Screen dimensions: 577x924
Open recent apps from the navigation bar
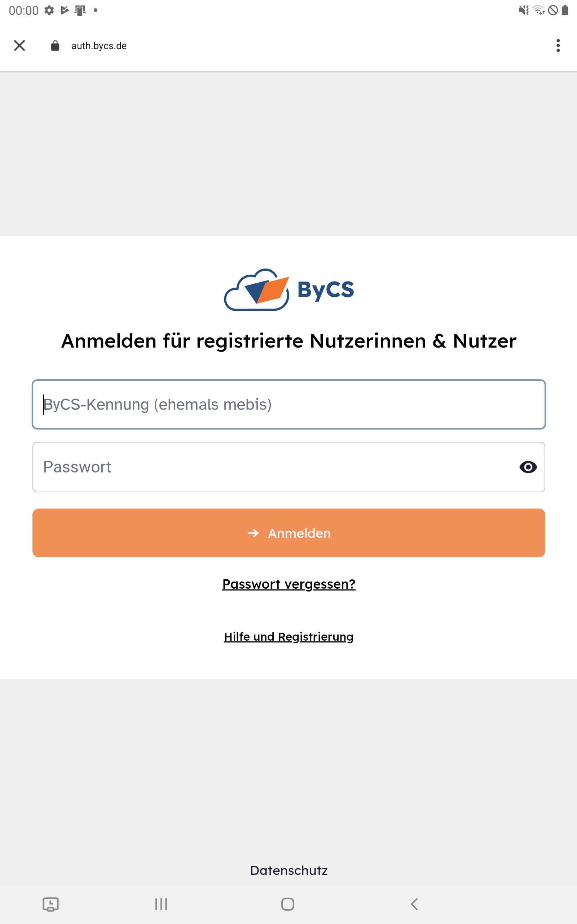[162, 904]
